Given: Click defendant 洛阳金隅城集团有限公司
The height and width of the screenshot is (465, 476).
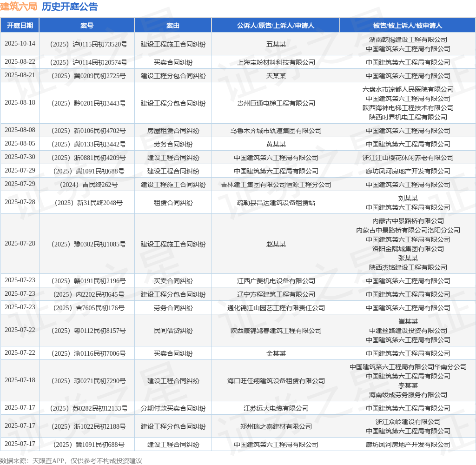Looking at the screenshot, I should click(408, 249).
